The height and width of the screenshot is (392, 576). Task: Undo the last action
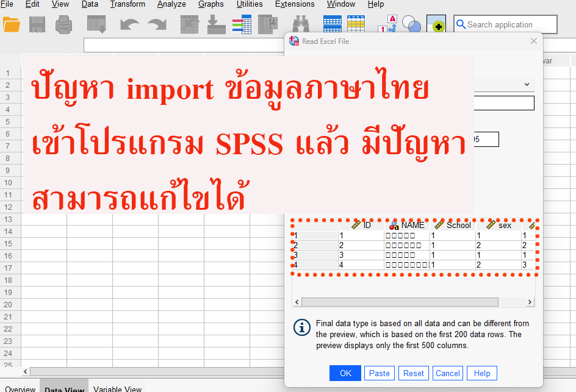pos(129,24)
